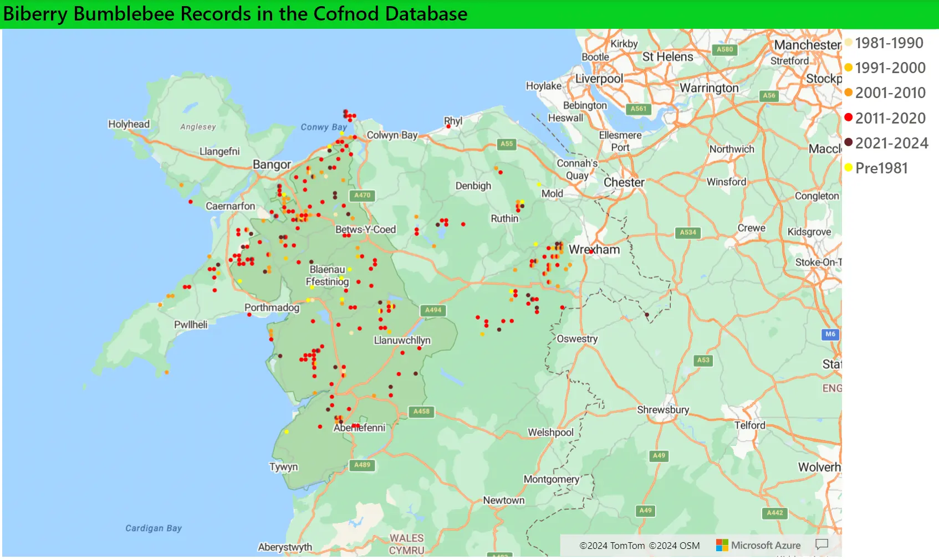Click the report title Biberry Bumblebee Records
939x560 pixels.
(235, 14)
